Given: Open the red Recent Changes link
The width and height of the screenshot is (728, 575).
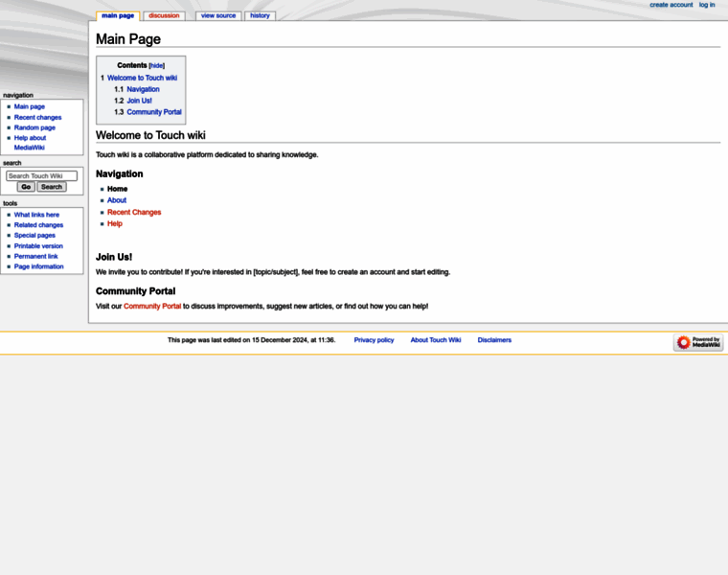Looking at the screenshot, I should [134, 212].
